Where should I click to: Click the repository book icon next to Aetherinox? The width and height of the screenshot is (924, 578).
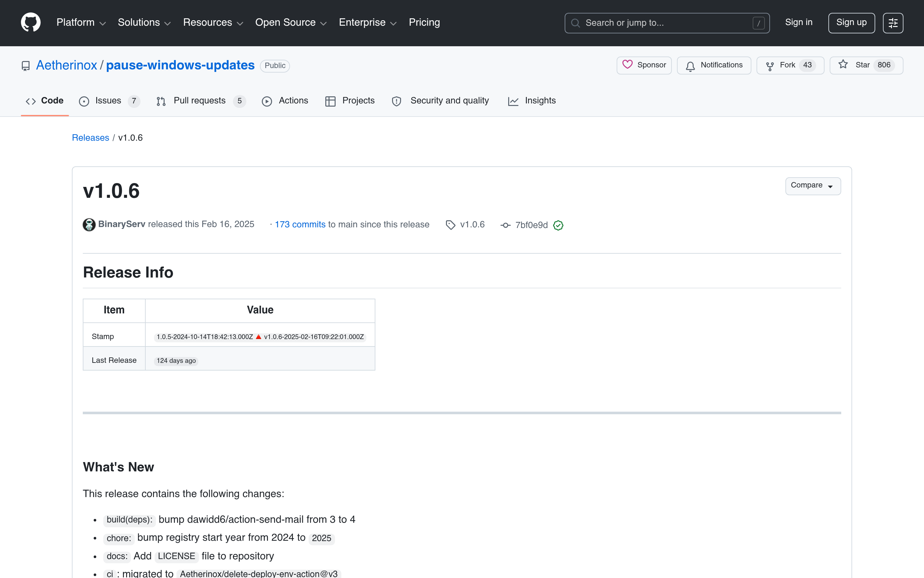[26, 66]
